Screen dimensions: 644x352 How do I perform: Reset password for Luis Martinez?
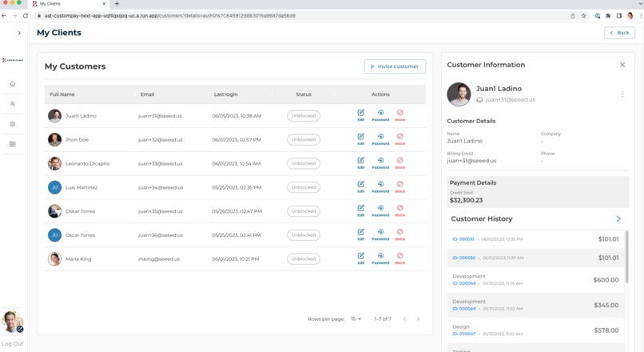(380, 186)
